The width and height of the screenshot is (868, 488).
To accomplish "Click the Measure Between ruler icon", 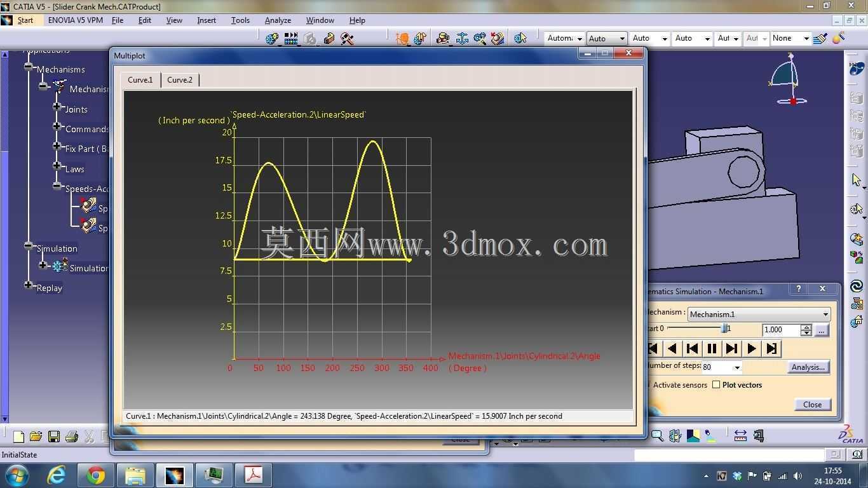I will click(x=740, y=436).
